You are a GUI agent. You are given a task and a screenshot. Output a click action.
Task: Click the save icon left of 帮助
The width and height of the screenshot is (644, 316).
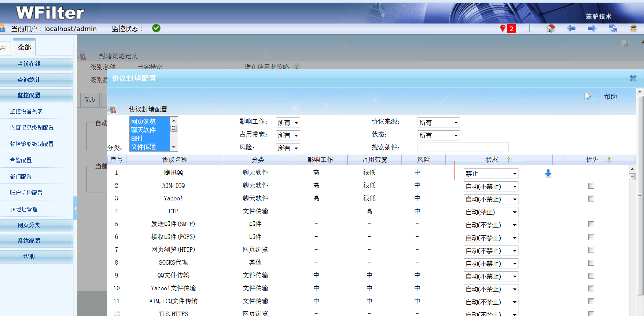click(588, 97)
